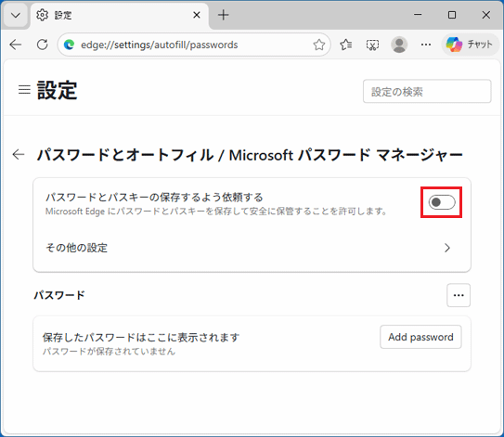Open more options for パスワード section
The image size is (504, 437).
point(459,295)
